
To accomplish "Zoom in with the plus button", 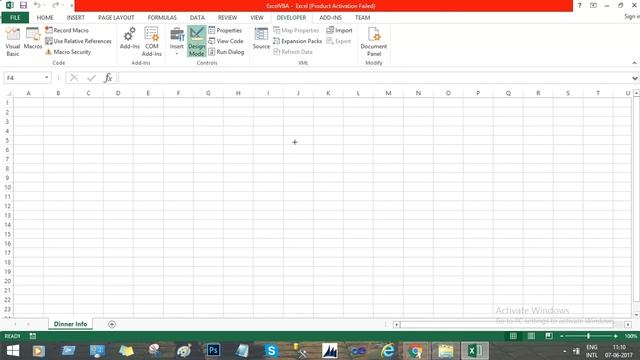I will pos(616,336).
